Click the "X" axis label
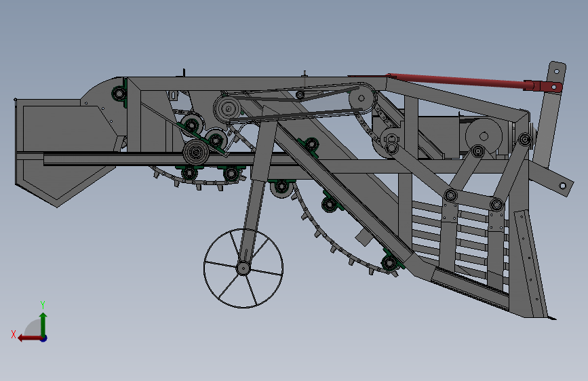Screen dimensions: 588x381 [x=14, y=334]
